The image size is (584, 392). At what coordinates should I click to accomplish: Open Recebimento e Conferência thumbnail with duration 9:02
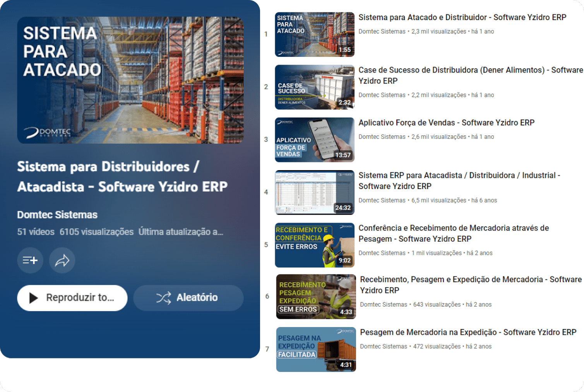315,245
